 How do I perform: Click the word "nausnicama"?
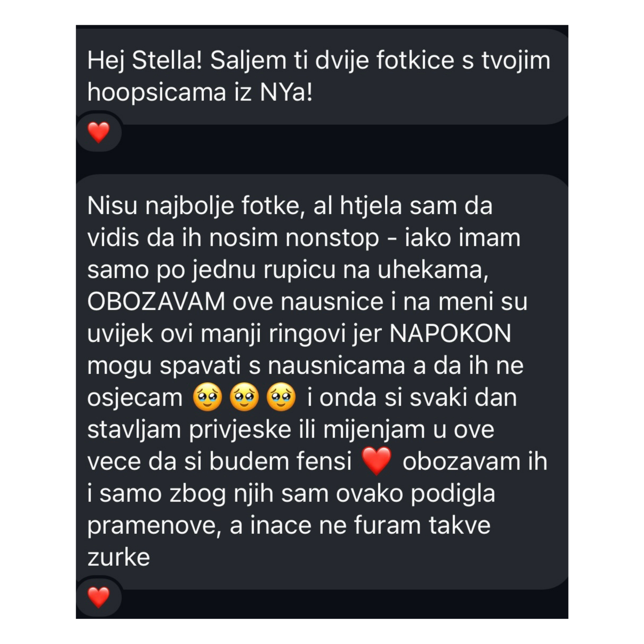pyautogui.click(x=336, y=366)
